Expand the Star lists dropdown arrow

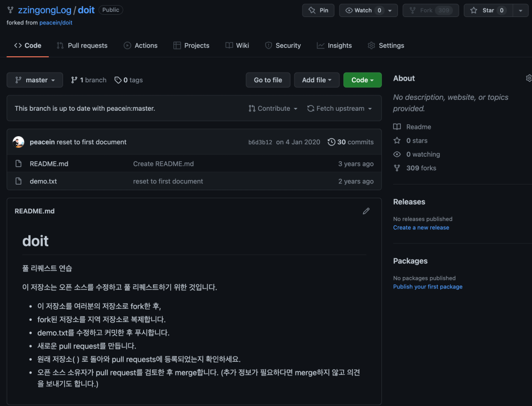[x=521, y=11]
